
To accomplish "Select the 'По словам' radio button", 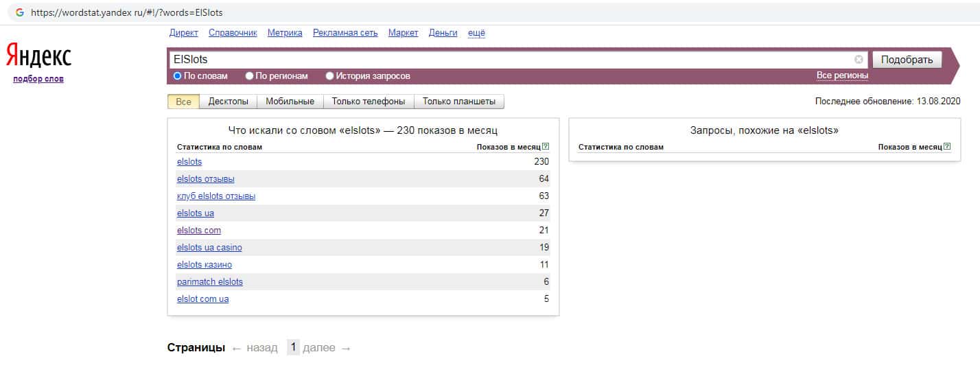I will click(x=178, y=76).
